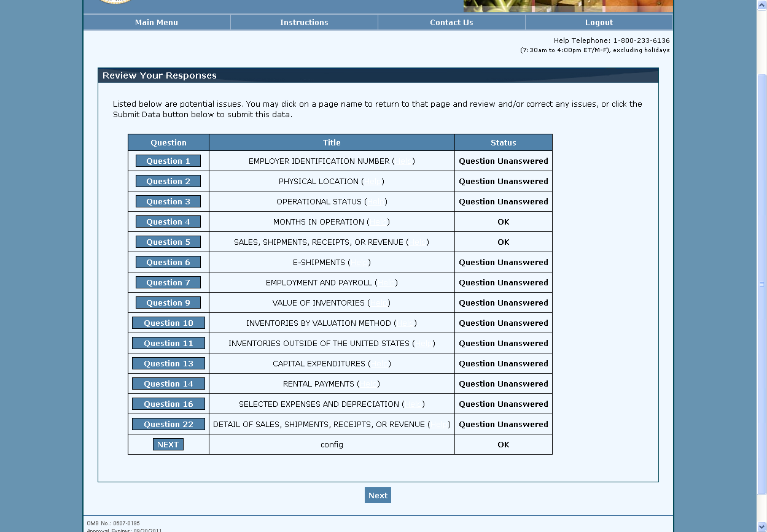Viewport: 767px width, 532px height.
Task: Select the Question 16 button
Action: [168, 404]
